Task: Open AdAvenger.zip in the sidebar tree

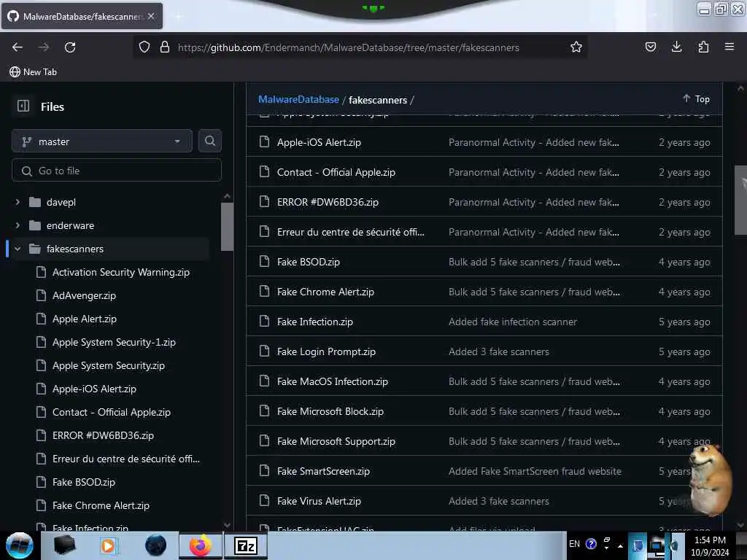Action: pos(84,295)
